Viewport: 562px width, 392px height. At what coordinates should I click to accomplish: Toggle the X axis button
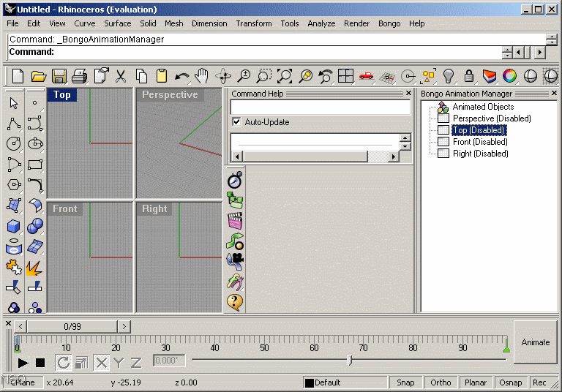pyautogui.click(x=102, y=363)
